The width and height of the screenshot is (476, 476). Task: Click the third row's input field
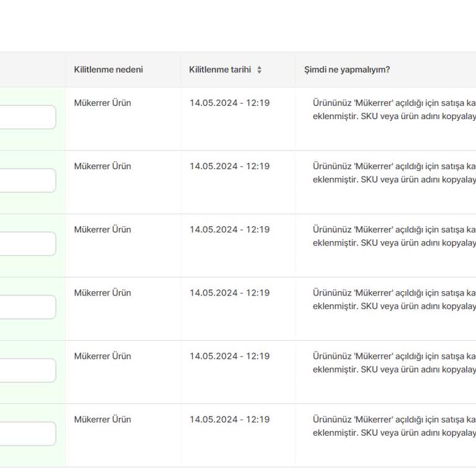(27, 244)
